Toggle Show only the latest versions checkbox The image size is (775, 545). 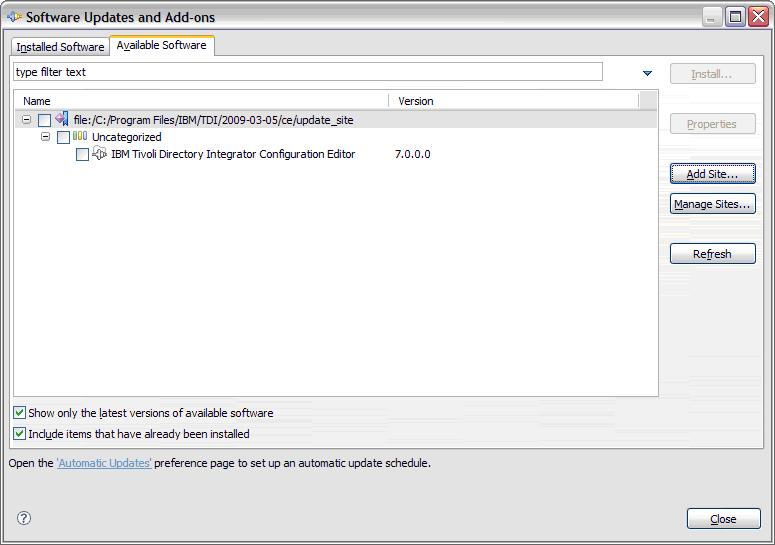[x=19, y=413]
